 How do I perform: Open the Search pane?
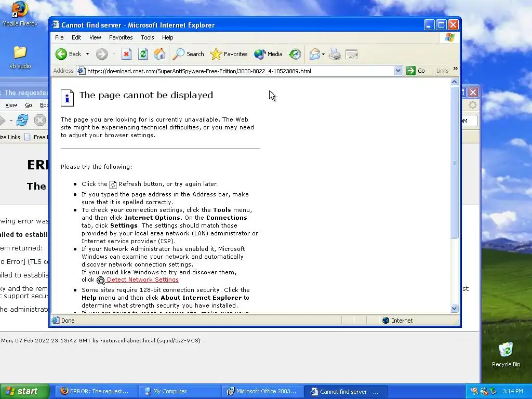tap(188, 54)
